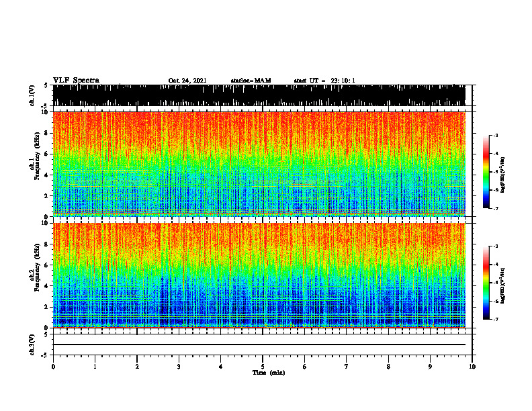Click the '-3' label on ch.1 colorbar
This screenshot has height=411, width=532.
[496, 135]
